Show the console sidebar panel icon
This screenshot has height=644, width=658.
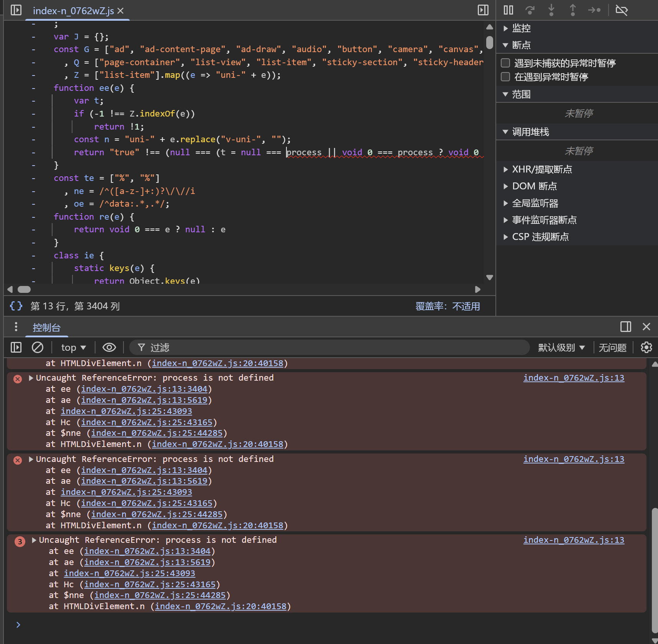pyautogui.click(x=16, y=347)
